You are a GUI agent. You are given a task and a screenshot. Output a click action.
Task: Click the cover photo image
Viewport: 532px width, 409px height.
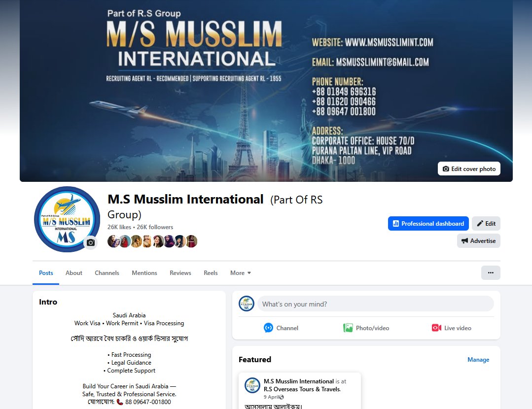[x=266, y=91]
